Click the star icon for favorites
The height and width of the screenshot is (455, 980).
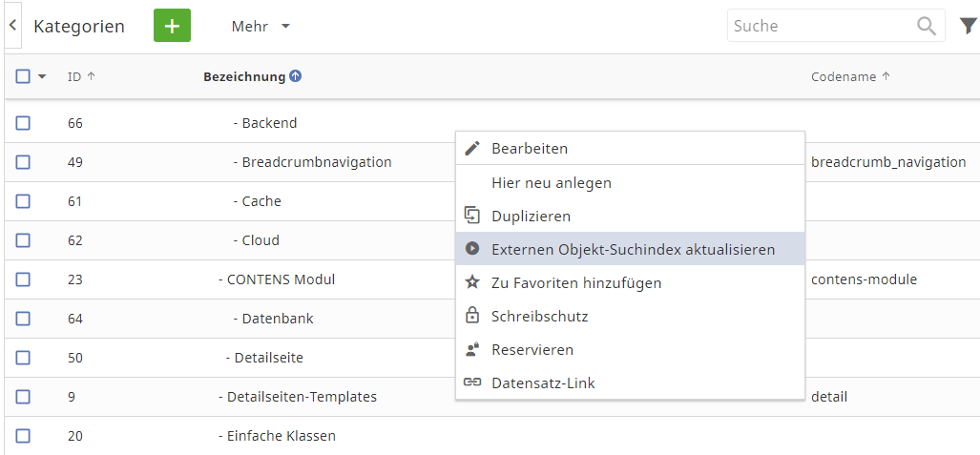click(471, 282)
